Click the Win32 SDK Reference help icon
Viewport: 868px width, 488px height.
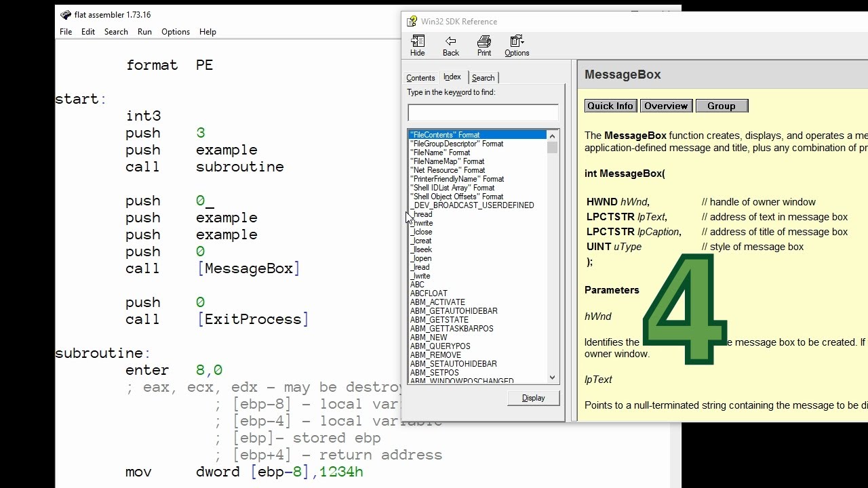coord(412,21)
